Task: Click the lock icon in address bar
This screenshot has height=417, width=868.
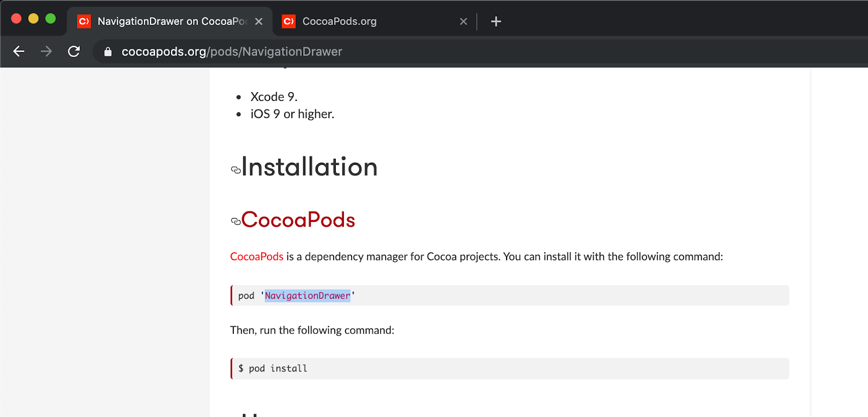Action: pyautogui.click(x=108, y=52)
